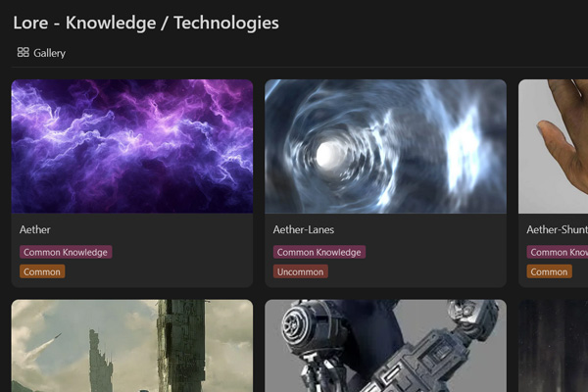The height and width of the screenshot is (392, 588).
Task: Select the red Uncommon tag on Aether-Lanes
Action: 301,271
